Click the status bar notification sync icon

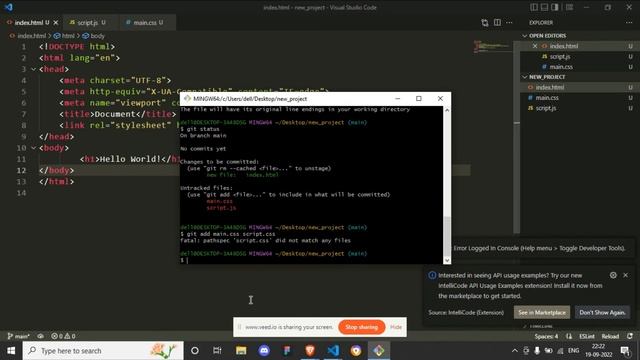[x=630, y=336]
